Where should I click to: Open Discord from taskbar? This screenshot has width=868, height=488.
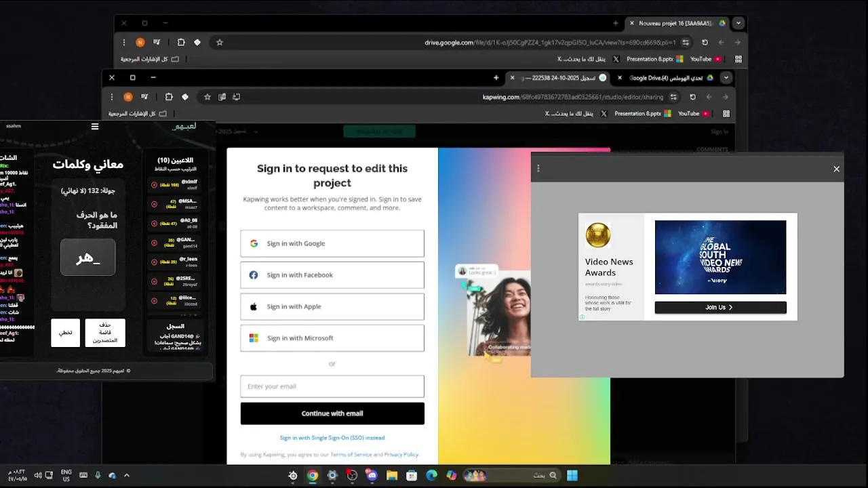click(x=372, y=476)
